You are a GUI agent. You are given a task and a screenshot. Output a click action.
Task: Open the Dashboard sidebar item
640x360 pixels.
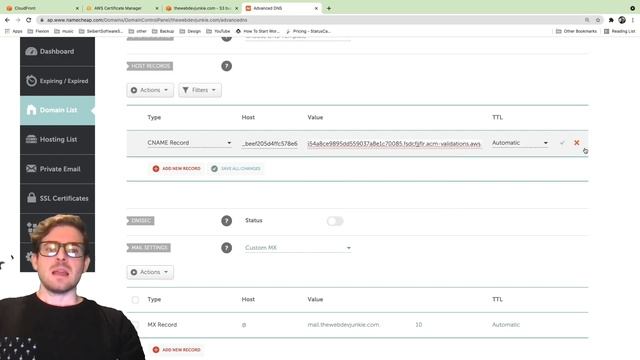57,51
